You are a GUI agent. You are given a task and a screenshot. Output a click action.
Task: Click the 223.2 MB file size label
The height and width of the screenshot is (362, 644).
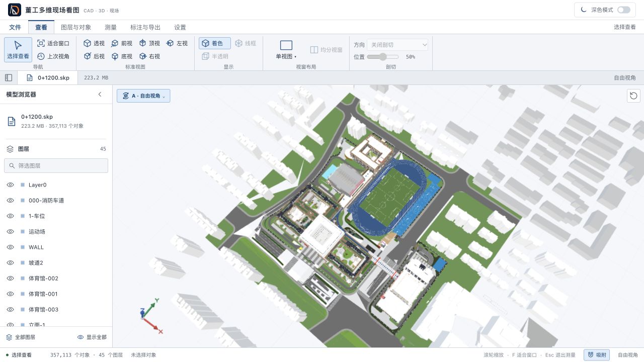[96, 78]
